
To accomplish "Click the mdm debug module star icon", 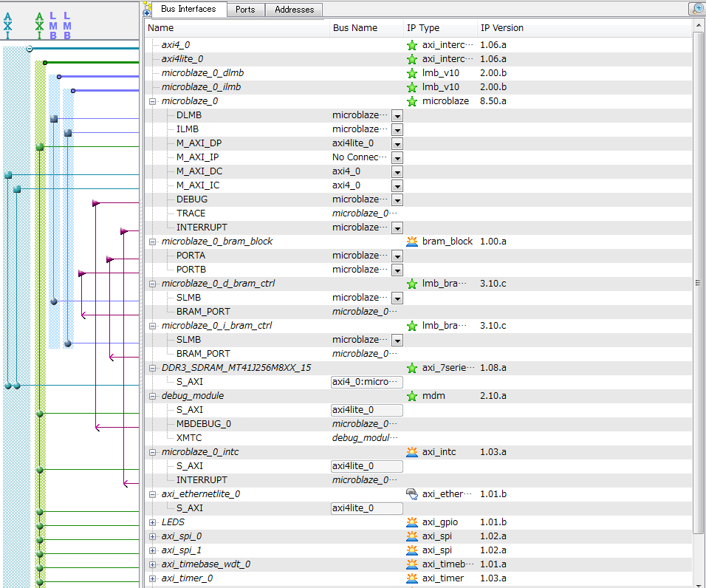I will point(412,396).
